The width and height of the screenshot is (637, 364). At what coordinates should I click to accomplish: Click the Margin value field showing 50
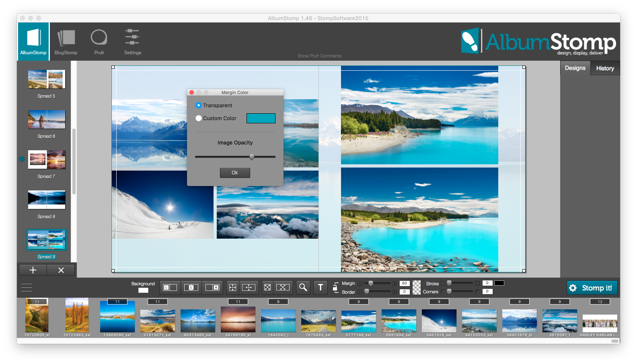[x=405, y=283]
